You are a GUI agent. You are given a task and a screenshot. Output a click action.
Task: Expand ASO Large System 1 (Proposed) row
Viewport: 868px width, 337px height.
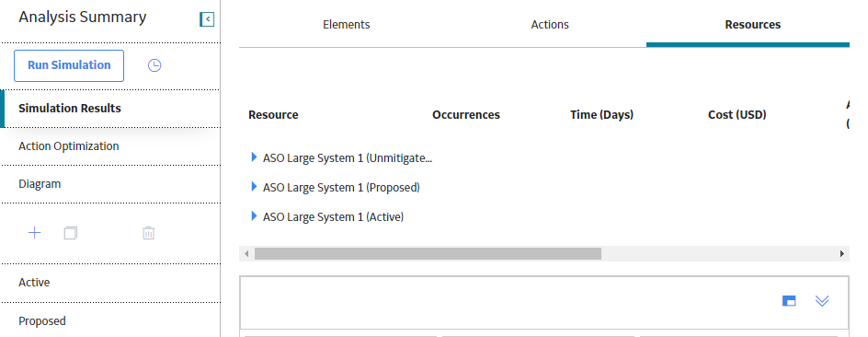pos(254,187)
